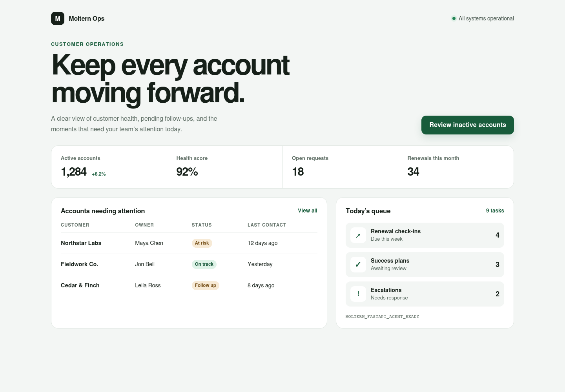565x392 pixels.
Task: Select the Northstar Labs customer row
Action: click(189, 243)
